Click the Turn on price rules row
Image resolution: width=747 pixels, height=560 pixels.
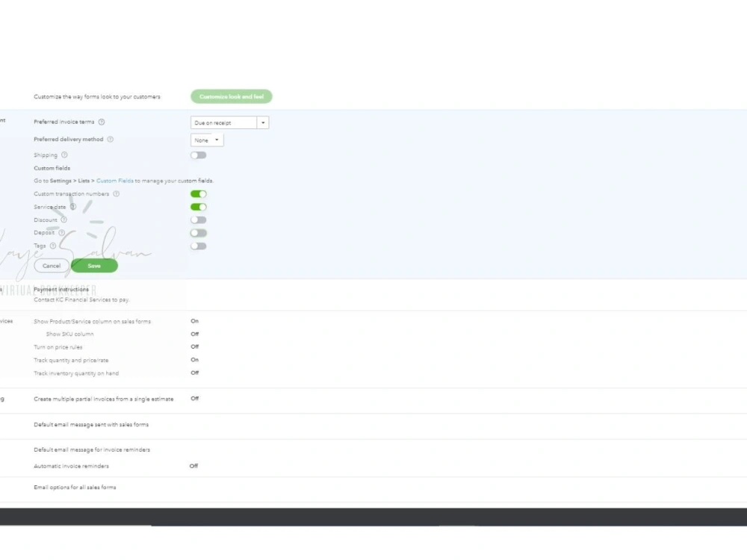(x=58, y=347)
